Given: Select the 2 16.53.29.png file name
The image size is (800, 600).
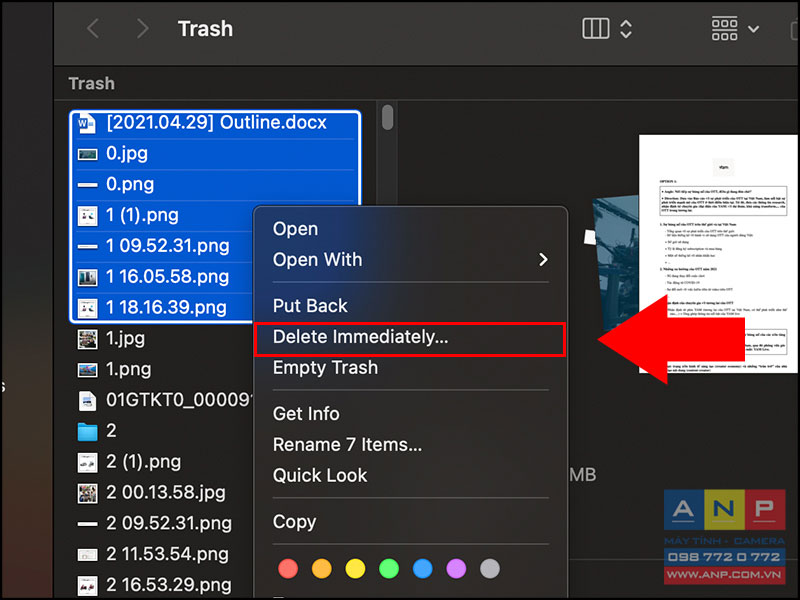Looking at the screenshot, I should 169,586.
